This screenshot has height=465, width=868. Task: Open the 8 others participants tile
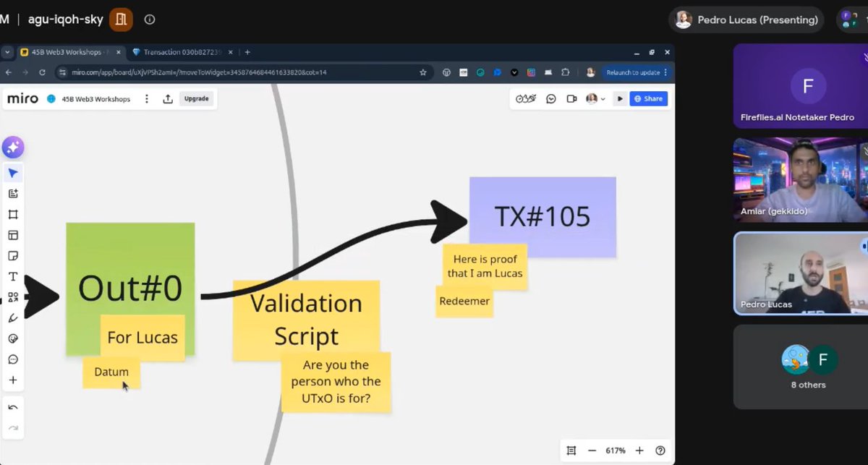(801, 367)
